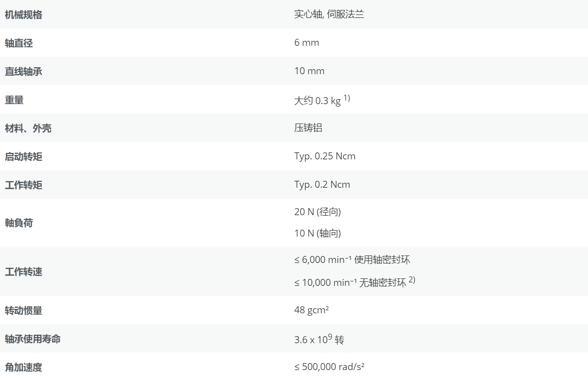Click the 轴承使用寿命 row label
The height and width of the screenshot is (381, 588).
click(x=32, y=339)
